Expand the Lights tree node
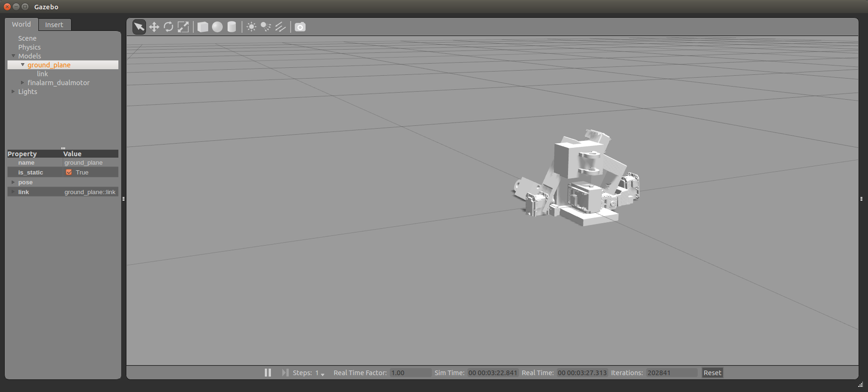The image size is (868, 392). click(x=13, y=91)
